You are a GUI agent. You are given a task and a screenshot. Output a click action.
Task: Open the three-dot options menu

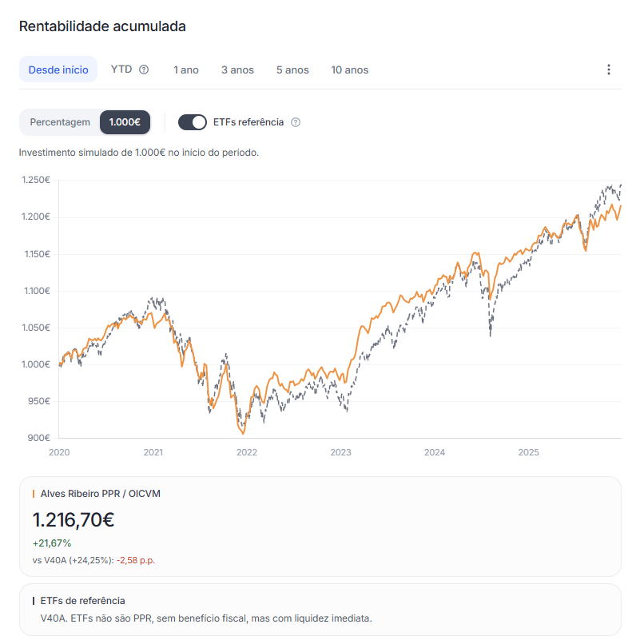[608, 70]
